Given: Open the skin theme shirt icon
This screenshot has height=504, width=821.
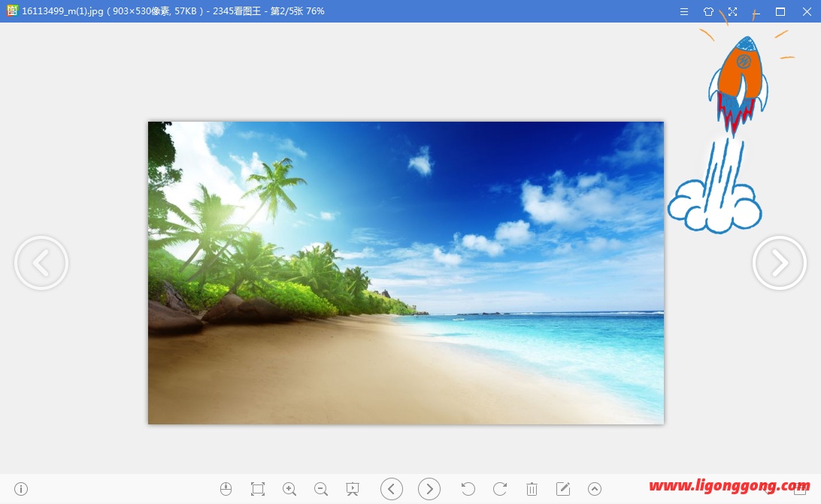Looking at the screenshot, I should pos(708,12).
